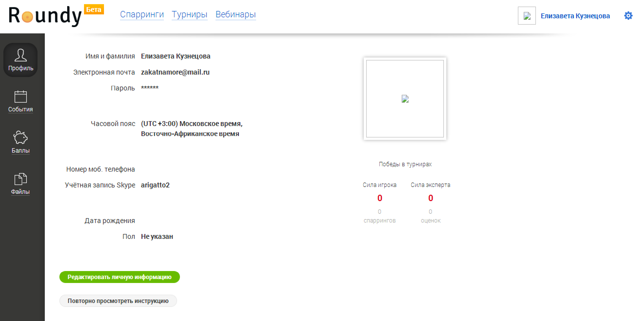Click the Сила эксперта score value
The width and height of the screenshot is (644, 321).
pos(430,198)
